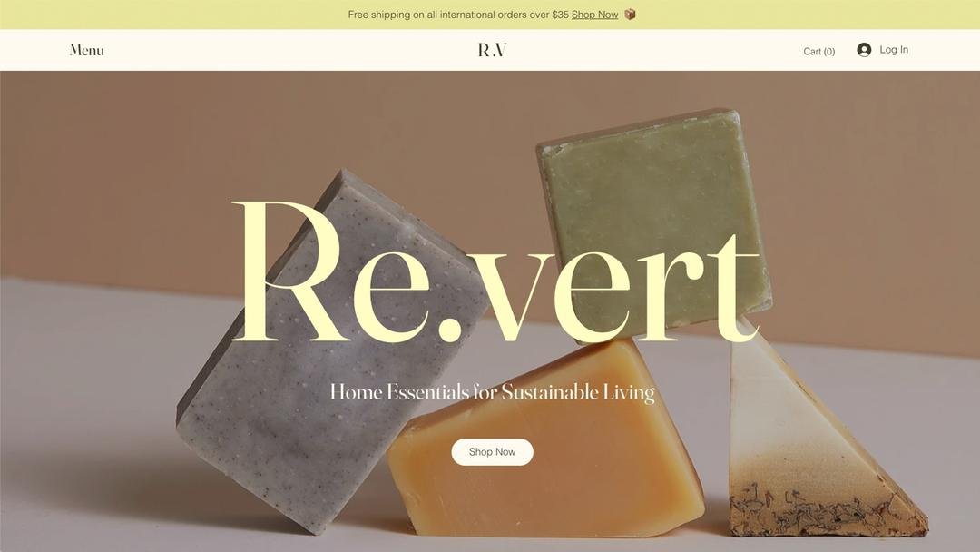The height and width of the screenshot is (552, 980).
Task: Follow the underlined Shop Now banner link
Action: click(594, 15)
